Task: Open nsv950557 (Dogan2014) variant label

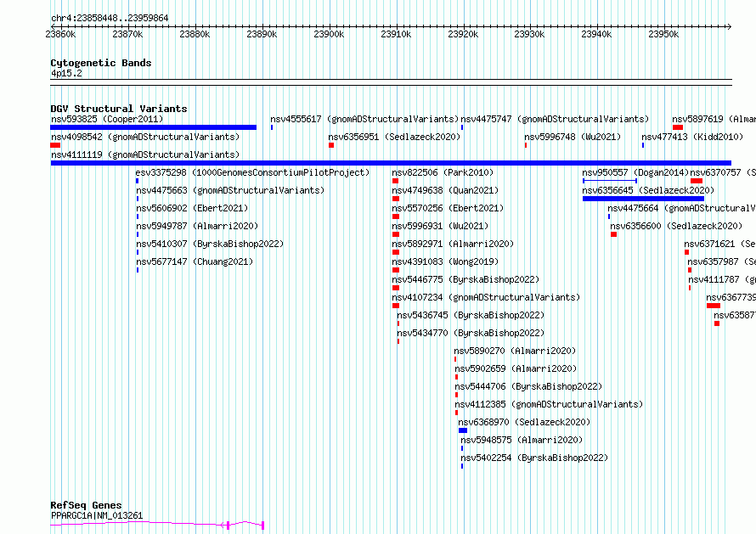Action: (635, 172)
